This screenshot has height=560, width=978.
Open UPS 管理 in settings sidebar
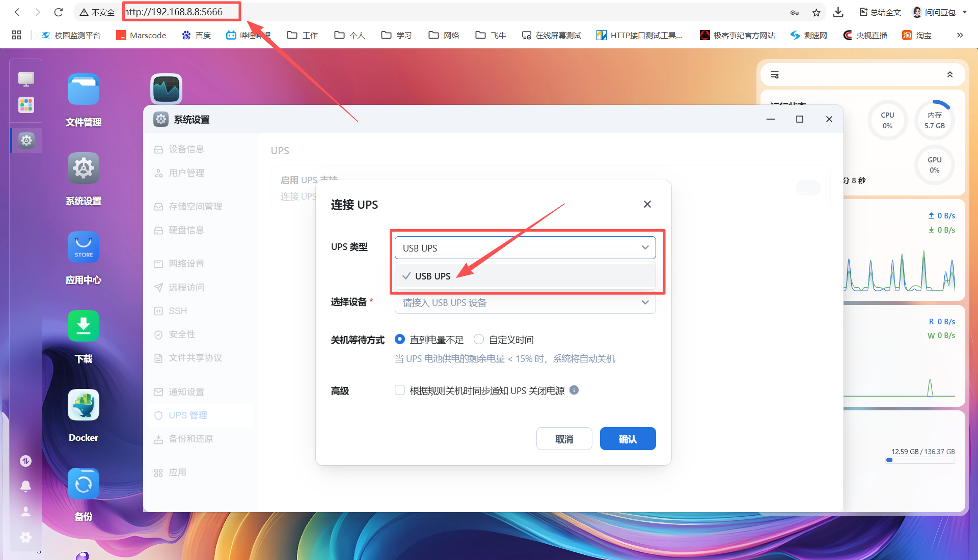coord(188,415)
